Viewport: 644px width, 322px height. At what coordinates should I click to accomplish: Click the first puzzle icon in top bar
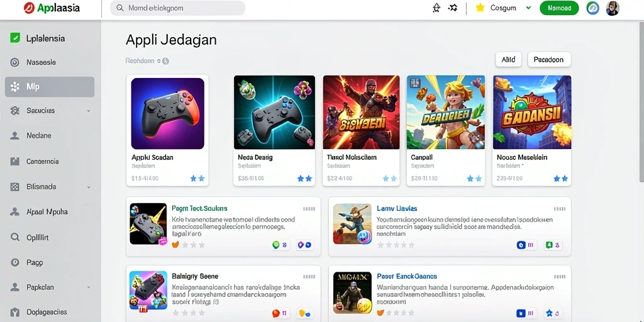[x=436, y=8]
